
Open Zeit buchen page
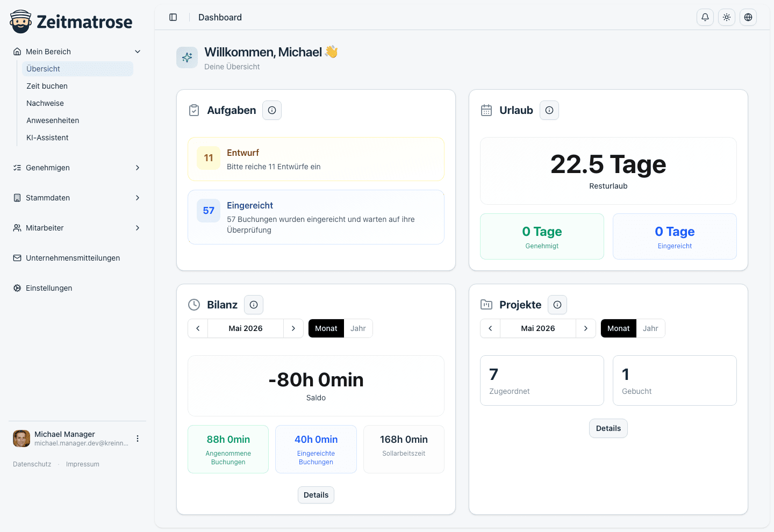click(x=77, y=86)
